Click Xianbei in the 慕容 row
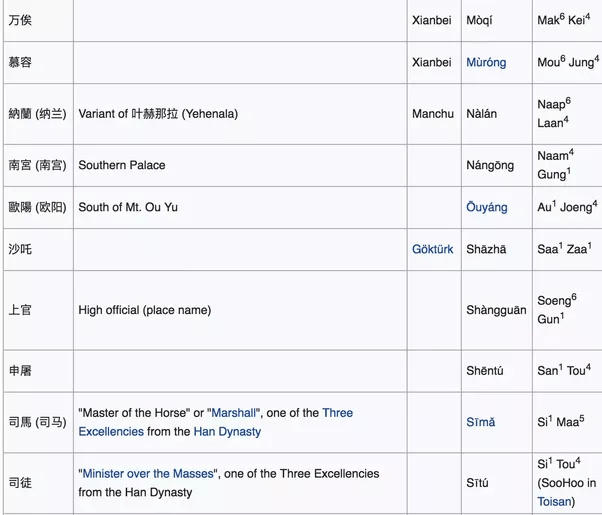602x515 pixels. [x=432, y=62]
